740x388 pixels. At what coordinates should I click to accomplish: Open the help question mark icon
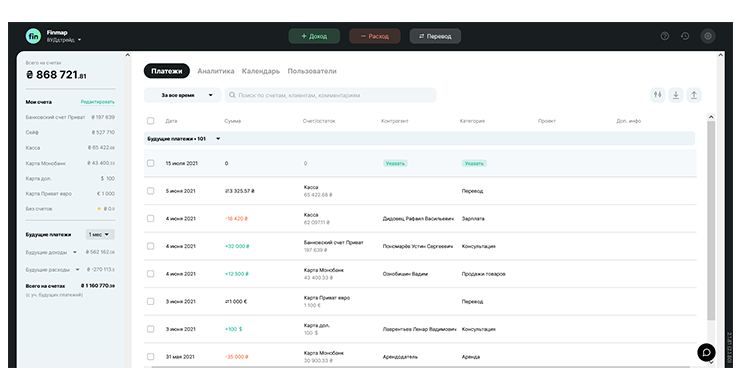(664, 36)
